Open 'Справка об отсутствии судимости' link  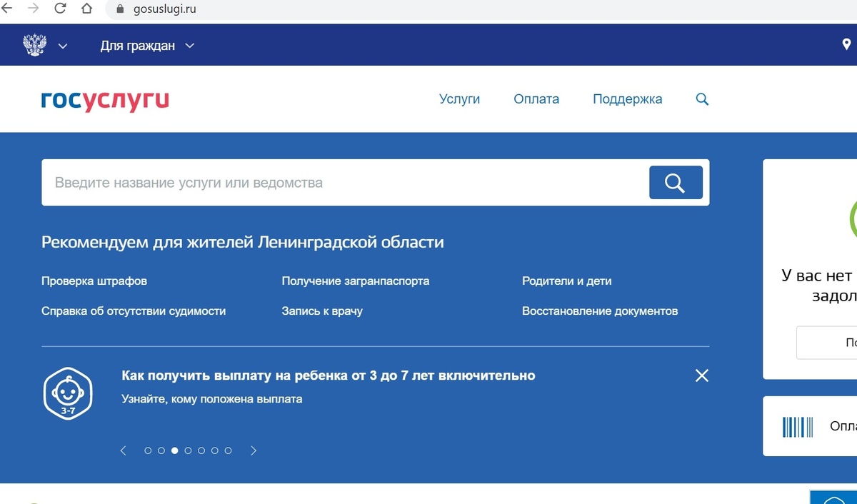(134, 311)
